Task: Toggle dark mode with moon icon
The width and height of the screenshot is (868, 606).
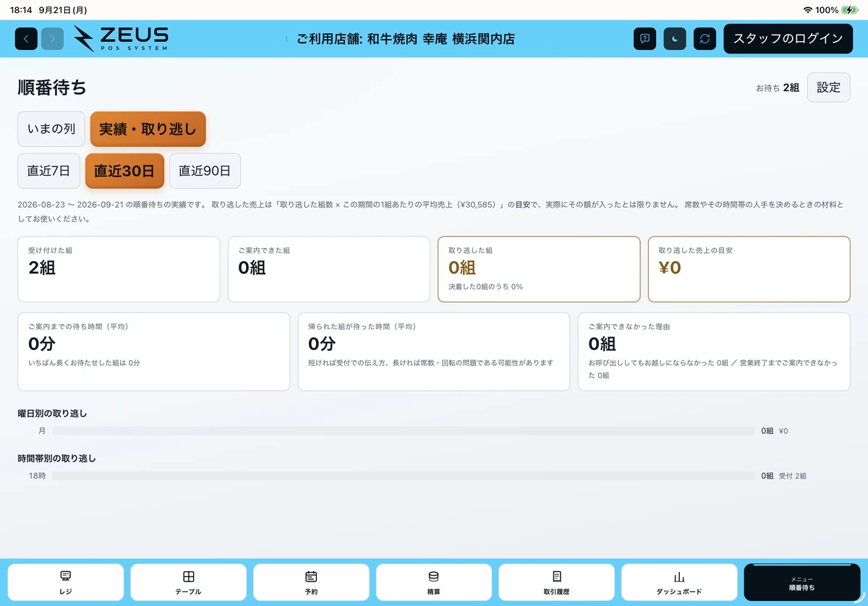Action: (675, 38)
